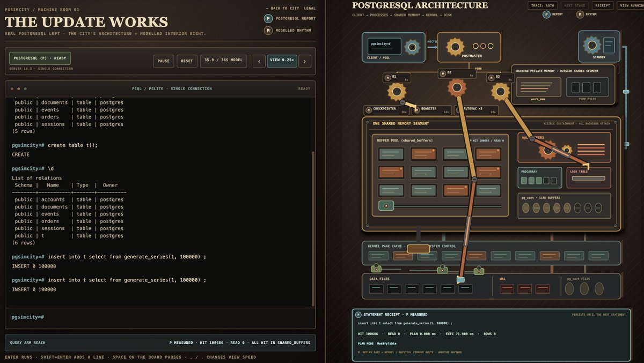The height and width of the screenshot is (363, 644).
Task: Reset the simulation
Action: tap(187, 61)
